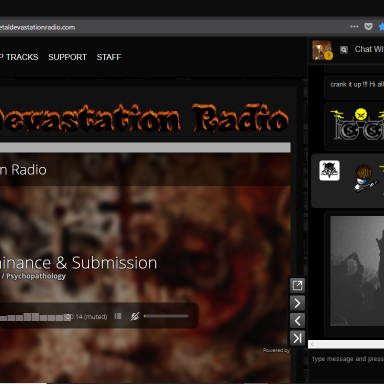
Task: Click the previous arrow on the player panel
Action: click(x=297, y=321)
